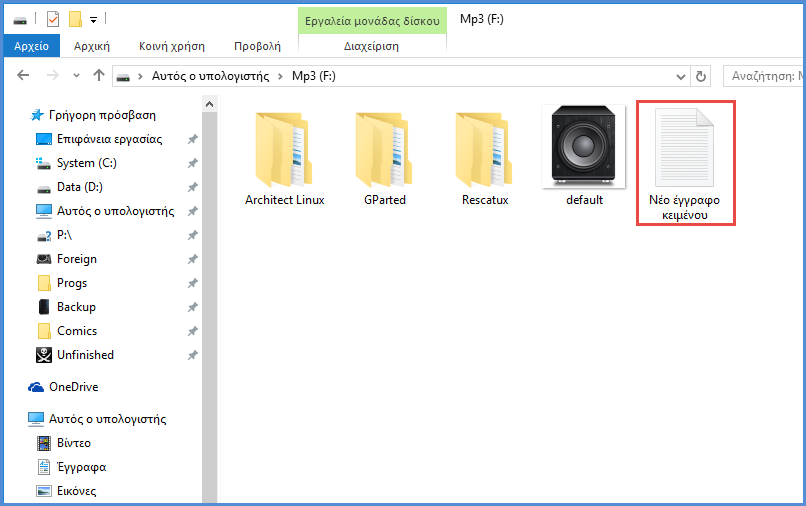Select the default speaker file
Screen dimensions: 806x506
(584, 157)
